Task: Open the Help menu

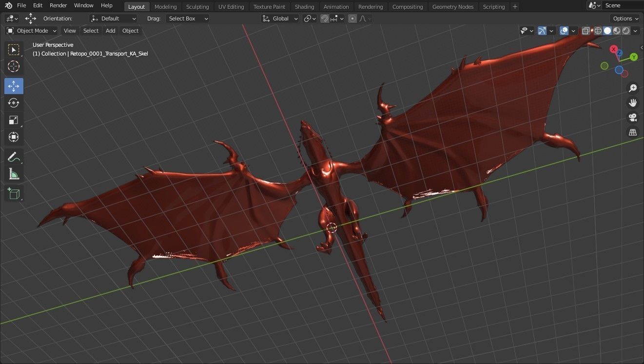Action: coord(106,5)
